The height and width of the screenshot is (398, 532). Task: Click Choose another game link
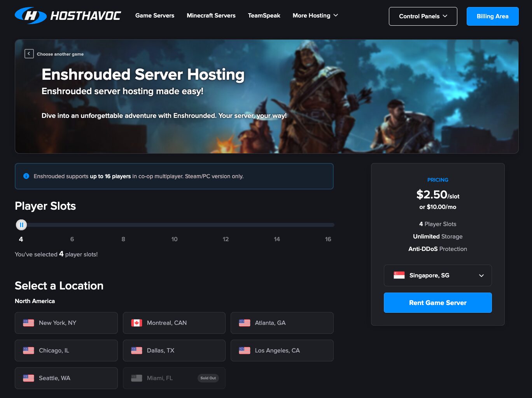[60, 54]
